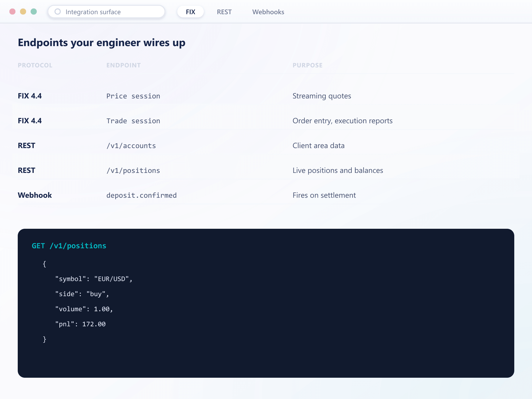Image resolution: width=532 pixels, height=399 pixels.
Task: Click FIX 4.4 in Trade session row
Action: (x=30, y=121)
